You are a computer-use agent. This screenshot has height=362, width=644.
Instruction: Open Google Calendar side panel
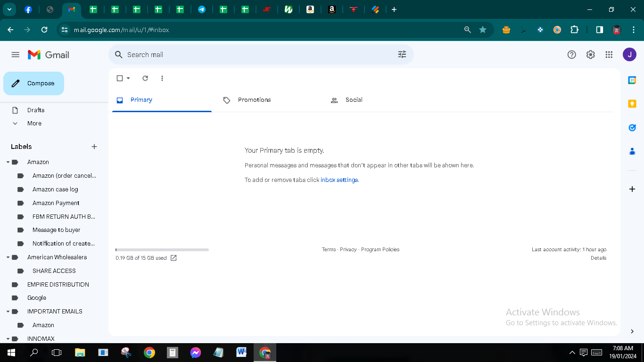tap(632, 80)
